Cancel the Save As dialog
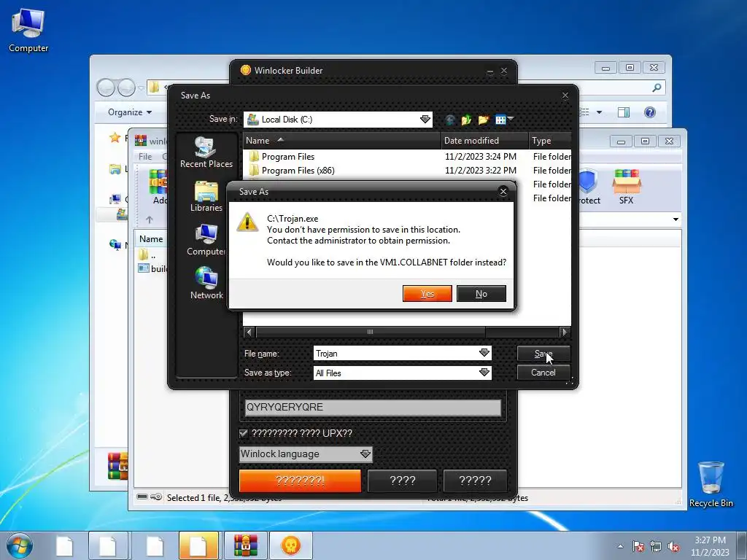Image resolution: width=747 pixels, height=560 pixels. [x=543, y=373]
